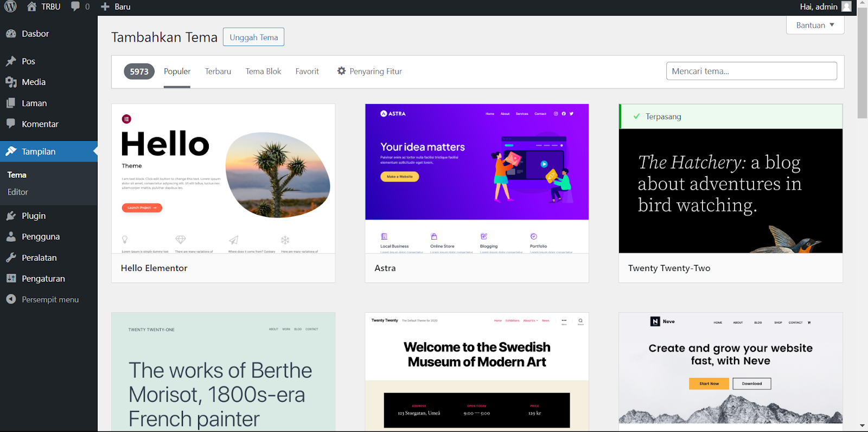
Task: Click the Pengguna user icon
Action: point(11,236)
